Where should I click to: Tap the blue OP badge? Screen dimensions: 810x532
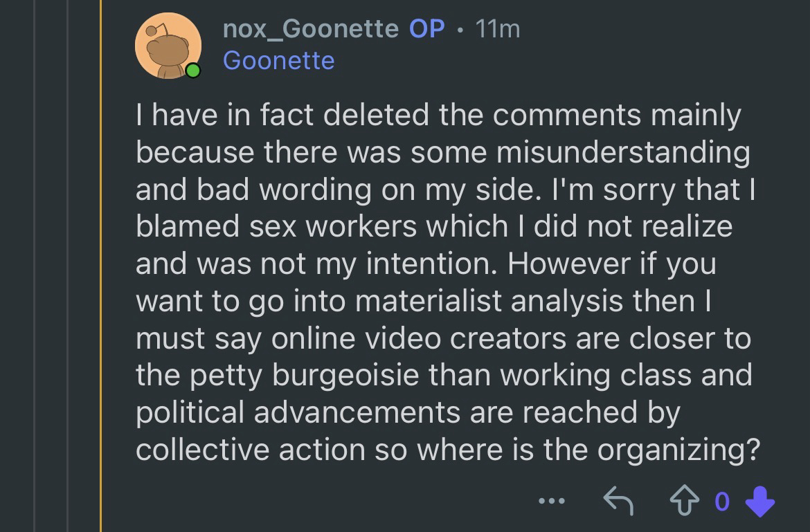click(x=427, y=29)
